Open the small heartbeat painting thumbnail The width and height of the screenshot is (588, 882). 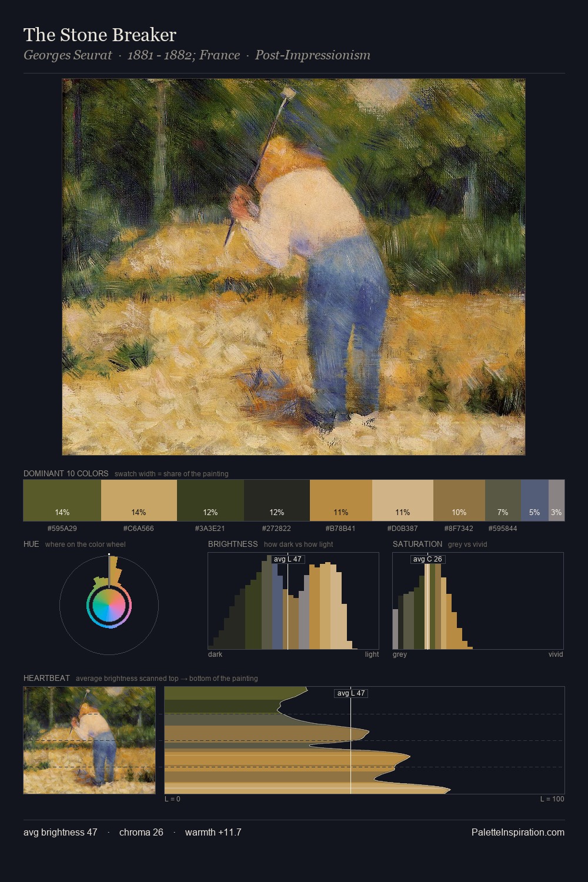[89, 740]
